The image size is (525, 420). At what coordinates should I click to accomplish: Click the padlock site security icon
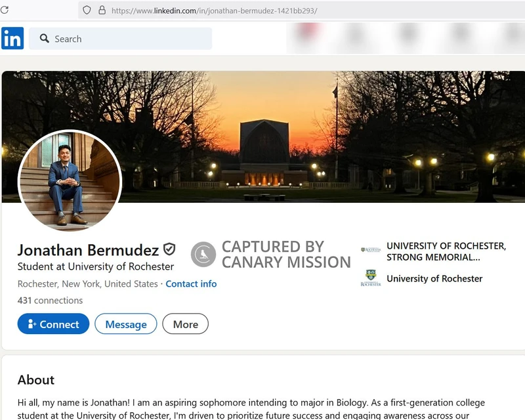[102, 10]
